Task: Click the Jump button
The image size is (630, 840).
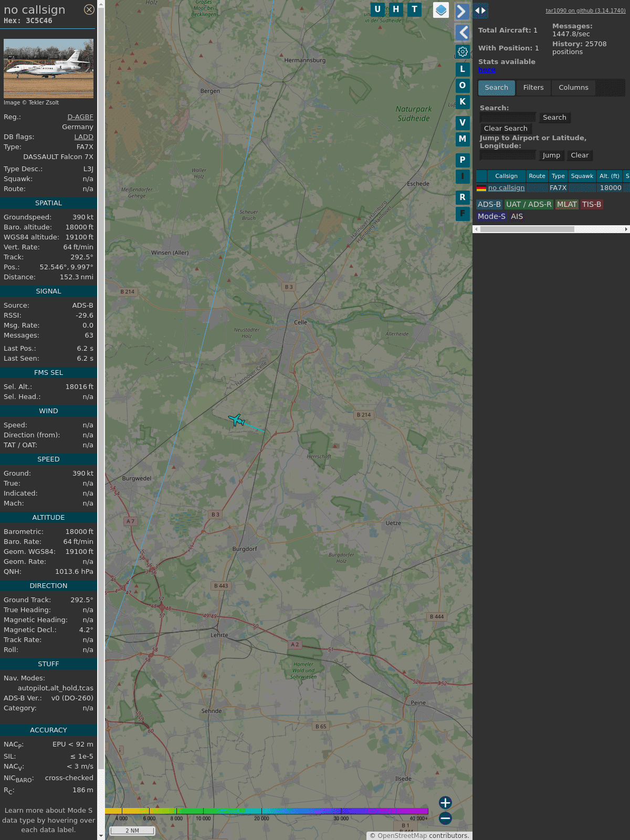Action: coord(551,155)
